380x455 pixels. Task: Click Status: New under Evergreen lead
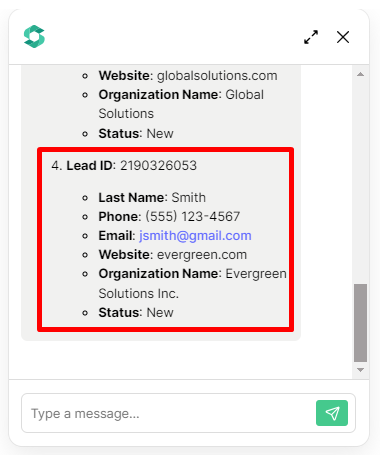click(x=136, y=313)
